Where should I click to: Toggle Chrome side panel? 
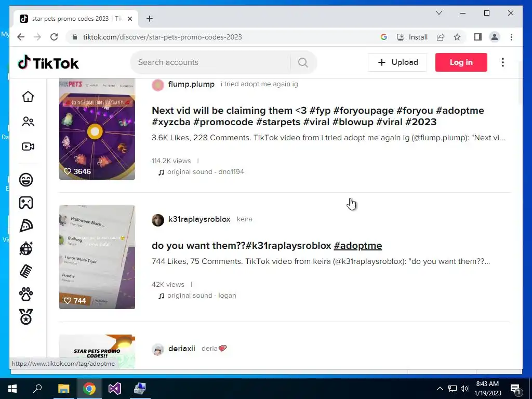[478, 37]
